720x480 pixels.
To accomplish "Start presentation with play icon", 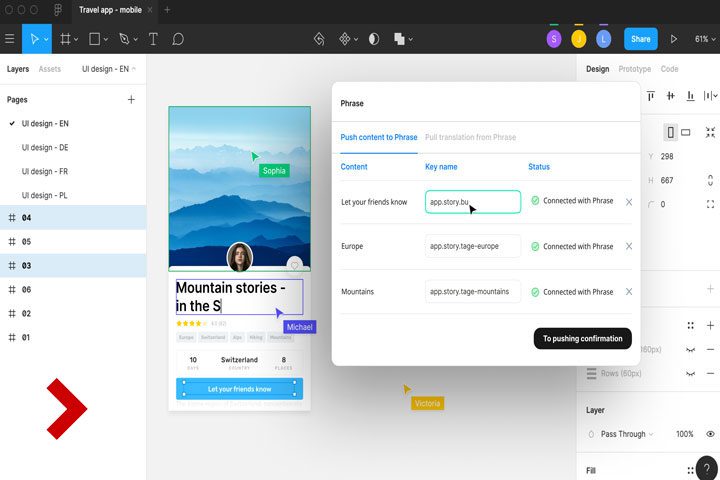I will (x=674, y=39).
